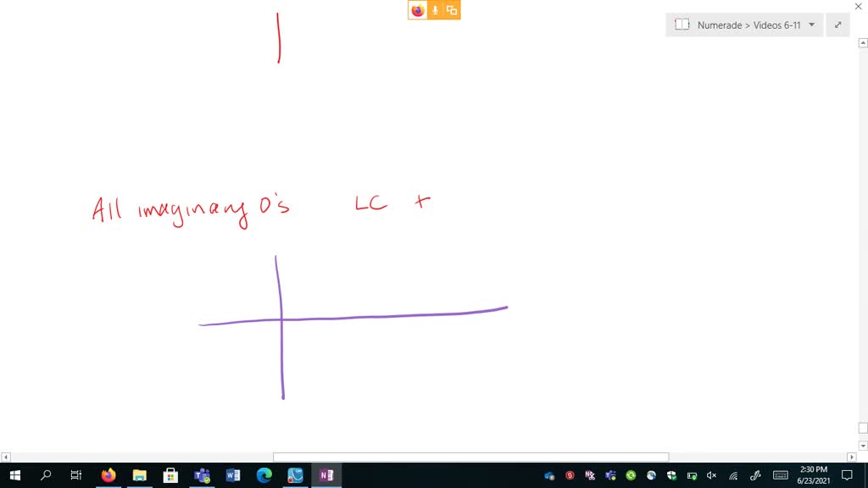This screenshot has width=868, height=488.
Task: Open the Numerade Videos 6-11 dropdown
Action: pos(811,25)
